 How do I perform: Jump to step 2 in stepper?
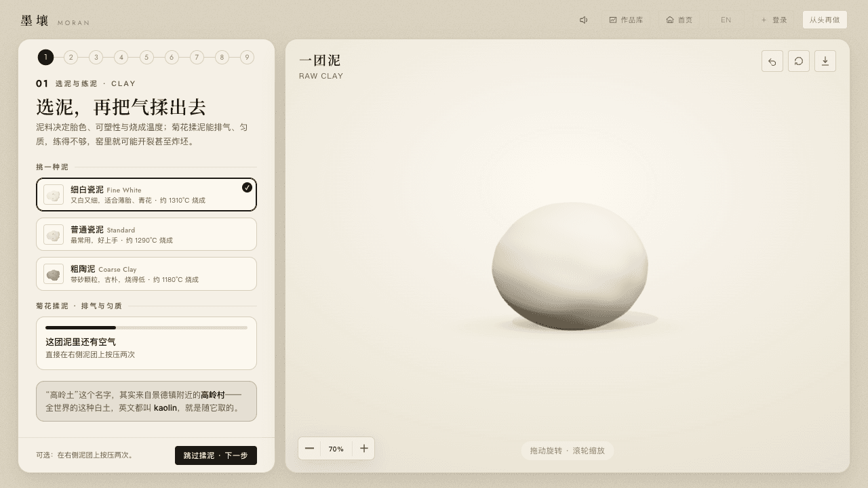pos(71,57)
